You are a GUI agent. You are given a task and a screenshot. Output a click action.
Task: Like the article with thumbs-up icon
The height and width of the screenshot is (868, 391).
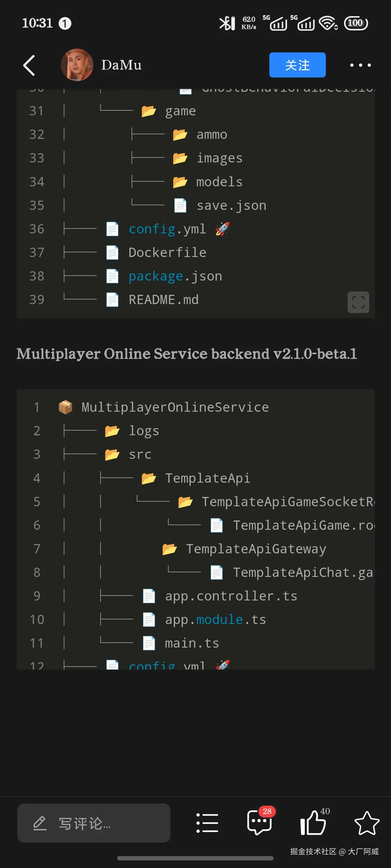(313, 822)
